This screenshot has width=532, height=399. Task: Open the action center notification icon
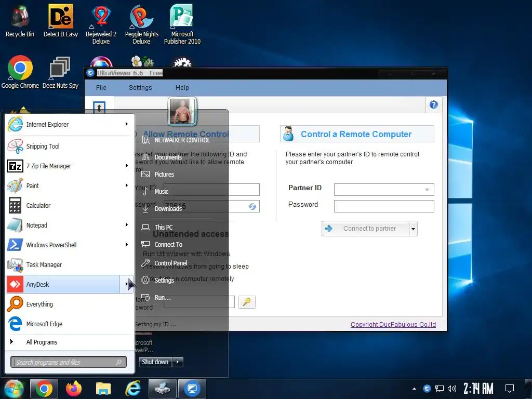tap(510, 389)
